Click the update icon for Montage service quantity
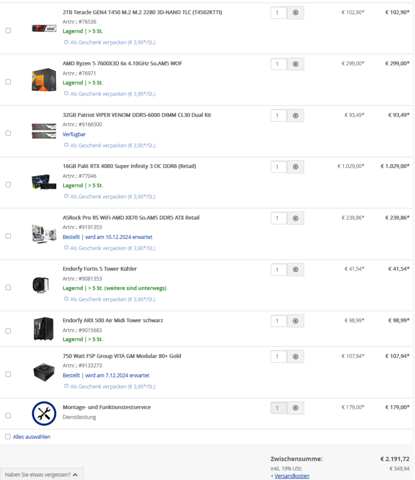This screenshot has width=415, height=480. click(x=295, y=408)
